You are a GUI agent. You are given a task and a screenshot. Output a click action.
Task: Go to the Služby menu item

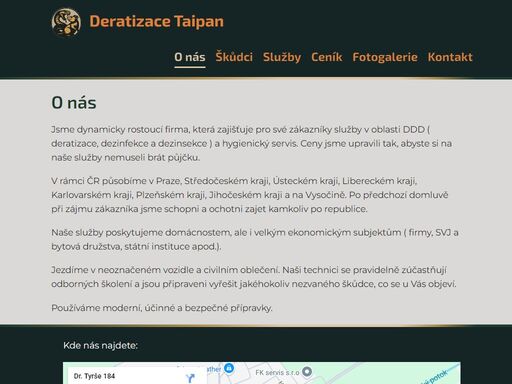click(x=282, y=57)
